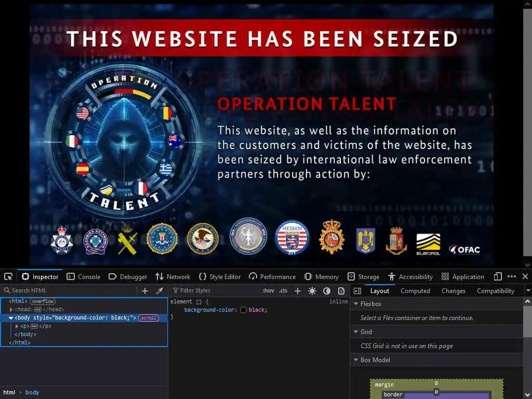Viewport: 532px width, 399px height.
Task: Create a new node with plus icon
Action: (x=145, y=291)
